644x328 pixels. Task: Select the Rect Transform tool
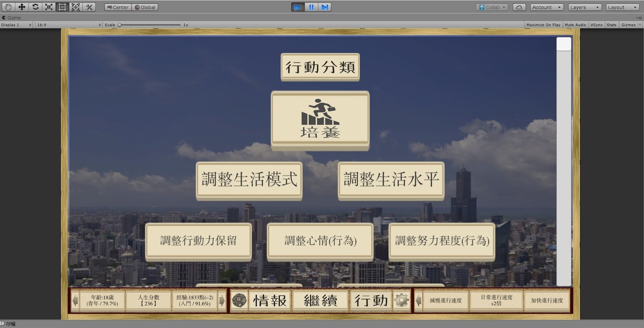tap(62, 7)
